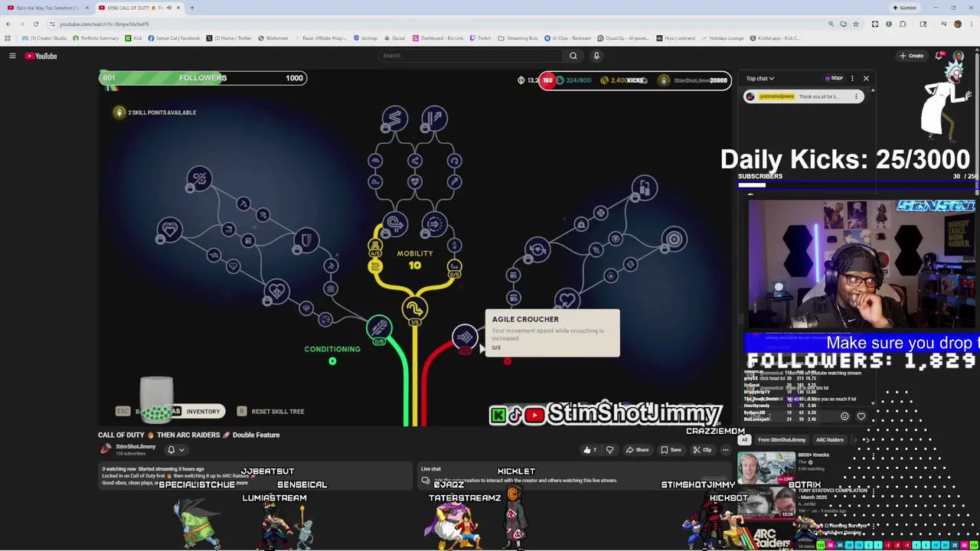Click the browser address bar URL
The width and height of the screenshot is (980, 551).
pyautogui.click(x=104, y=24)
